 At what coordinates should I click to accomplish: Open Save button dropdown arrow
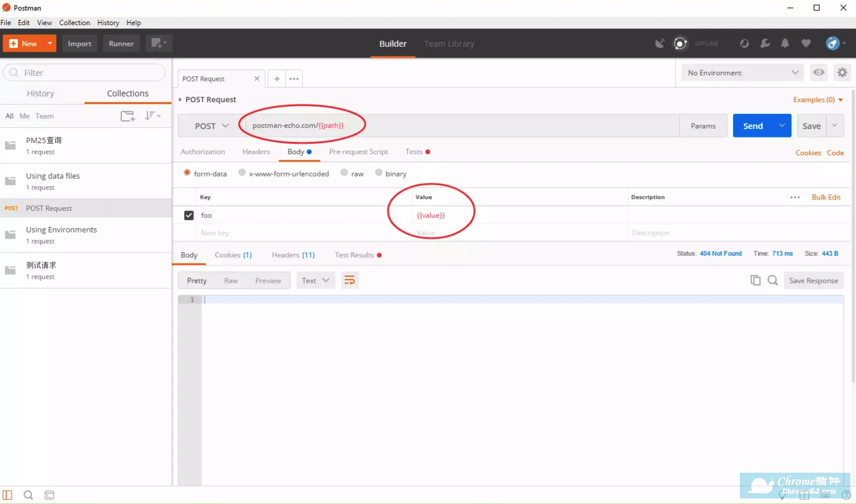point(835,126)
